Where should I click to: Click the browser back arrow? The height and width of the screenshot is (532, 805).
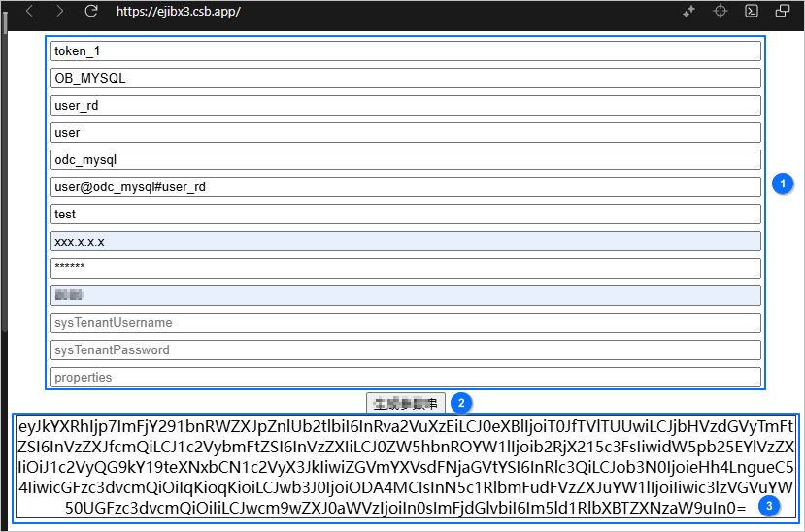pos(29,12)
